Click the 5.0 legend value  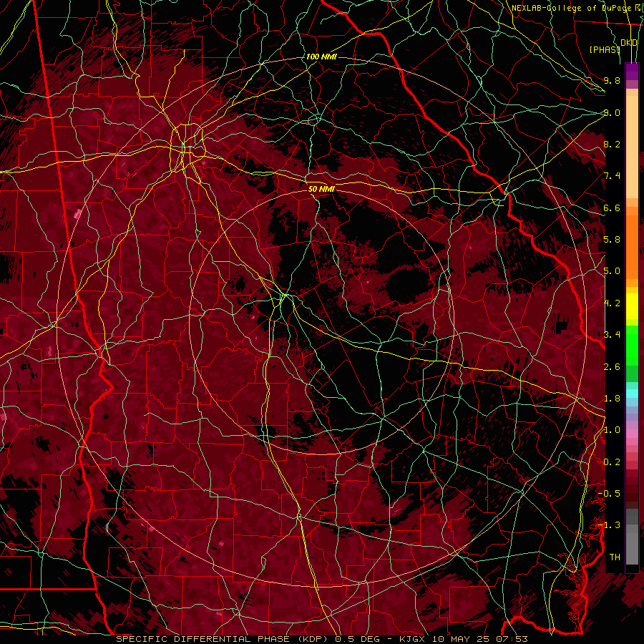612,271
